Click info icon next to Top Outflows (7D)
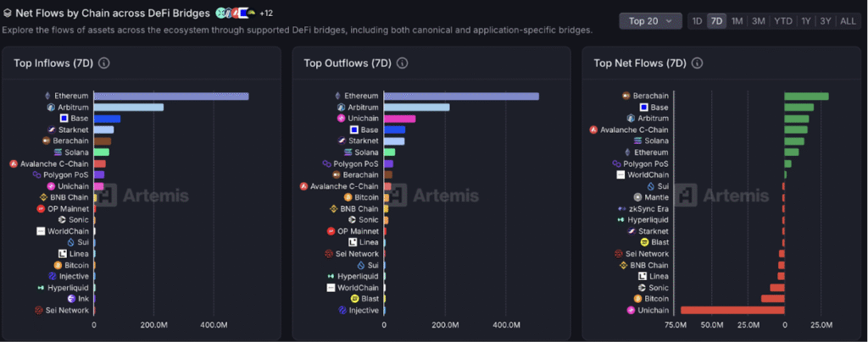 tap(403, 63)
